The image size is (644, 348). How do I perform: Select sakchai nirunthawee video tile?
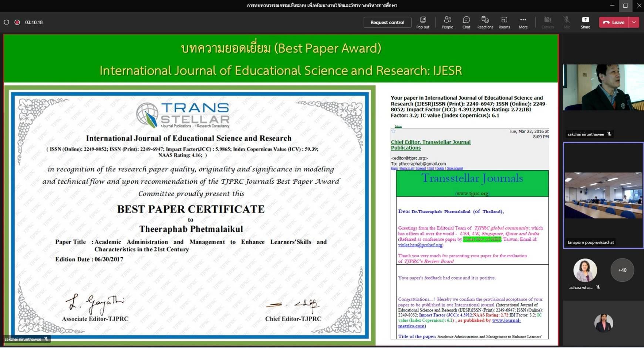603,87
